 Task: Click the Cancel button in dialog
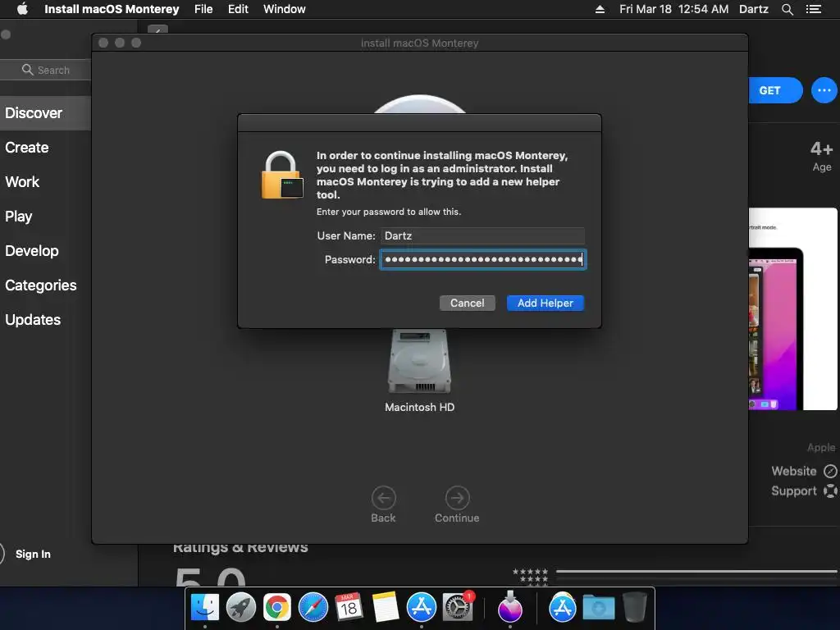pos(467,304)
